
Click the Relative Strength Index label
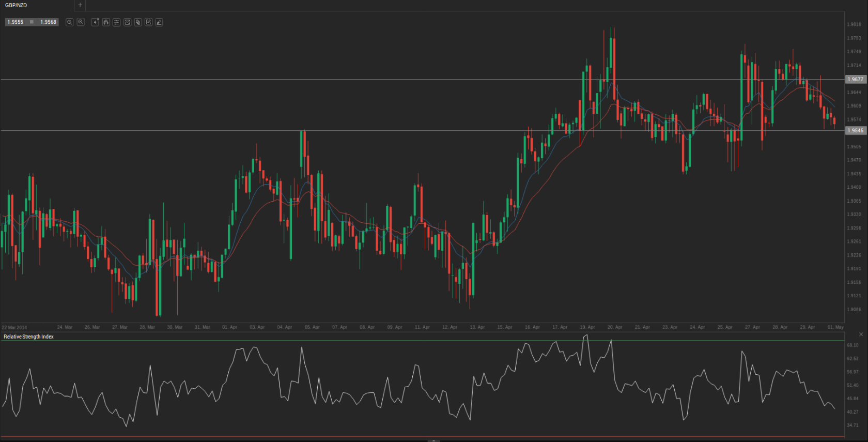28,337
